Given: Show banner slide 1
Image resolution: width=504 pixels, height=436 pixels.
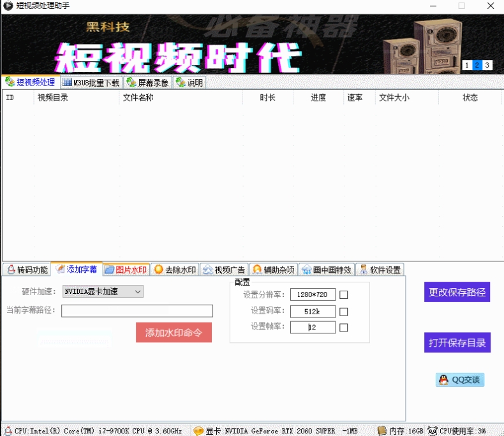Looking at the screenshot, I should (467, 65).
